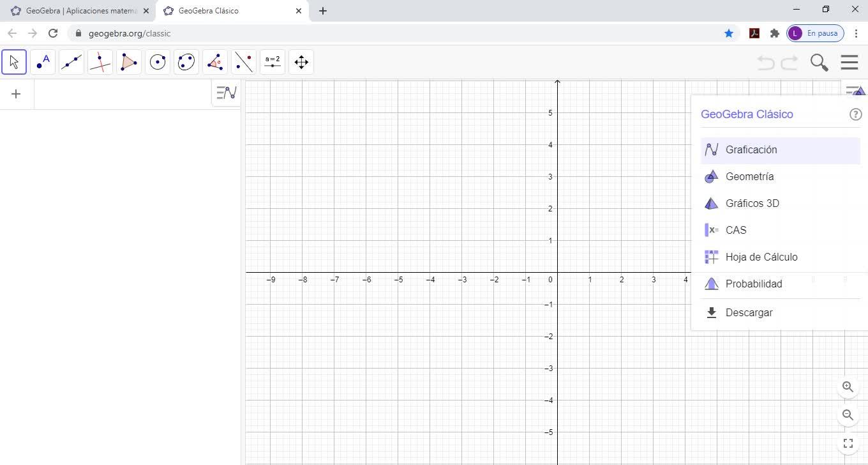Choose the Gráficos 3D perspective
This screenshot has height=465, width=868.
pos(781,204)
